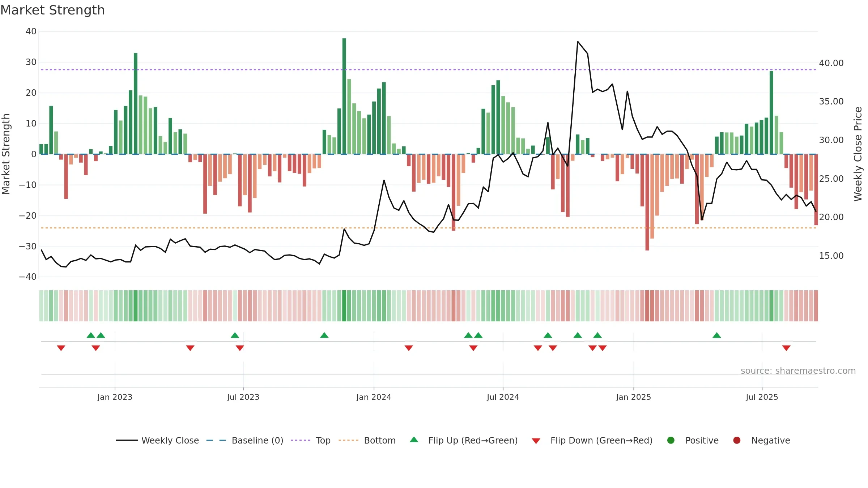868x488 pixels.
Task: Click the Bottom dotted line legend item
Action: [x=367, y=440]
